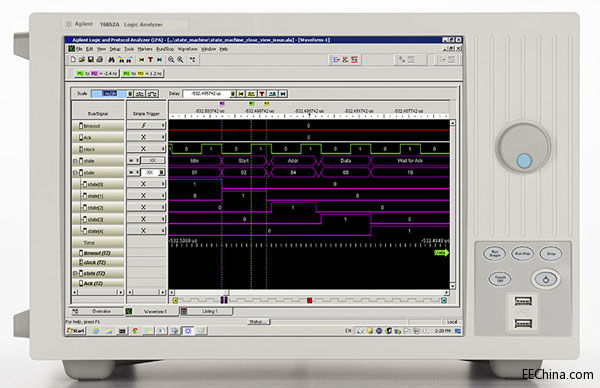Click the zoom out magnifier toolbar icon
Image resolution: width=600 pixels, height=388 pixels.
[171, 60]
